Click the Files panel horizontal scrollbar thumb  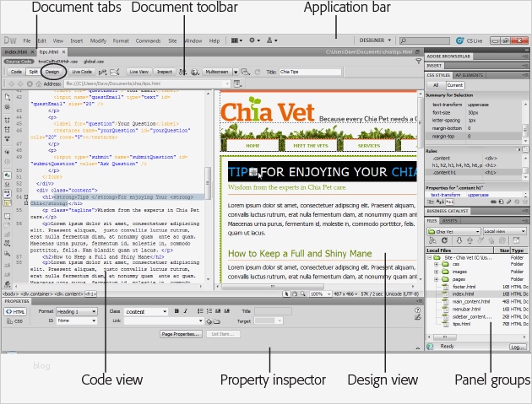point(445,337)
